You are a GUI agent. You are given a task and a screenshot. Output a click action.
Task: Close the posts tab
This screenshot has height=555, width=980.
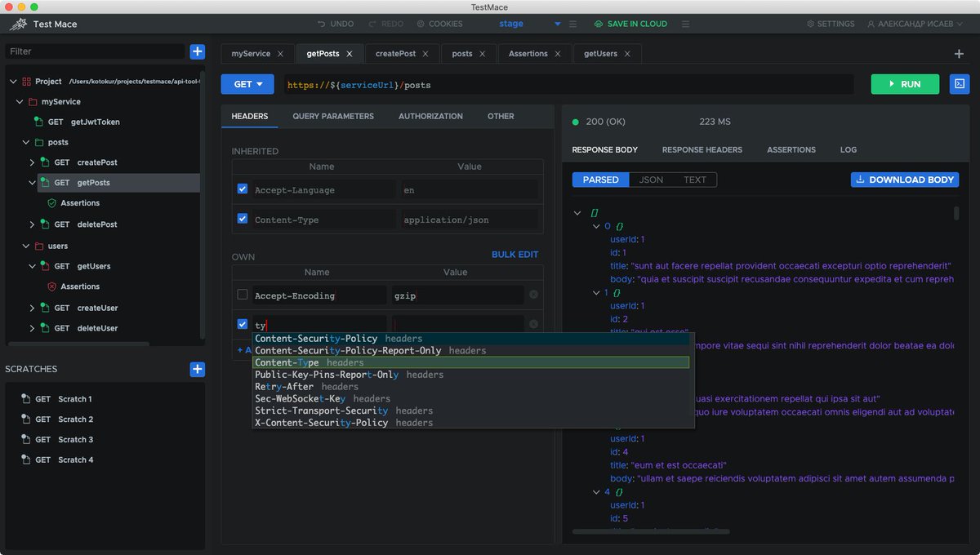coord(483,54)
